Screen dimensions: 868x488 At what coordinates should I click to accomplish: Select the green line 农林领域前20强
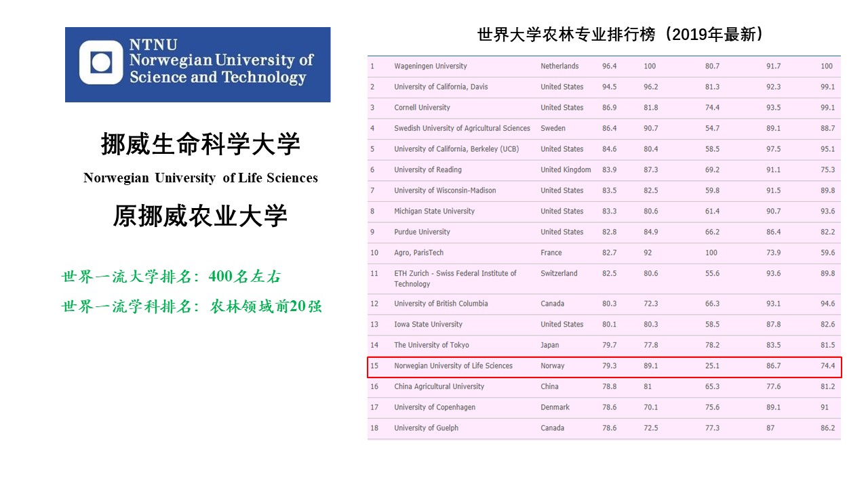coord(266,306)
